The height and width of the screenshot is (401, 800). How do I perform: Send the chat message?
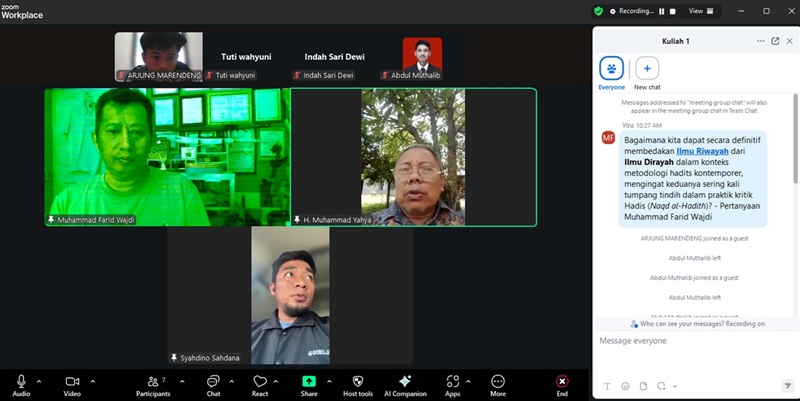(787, 386)
